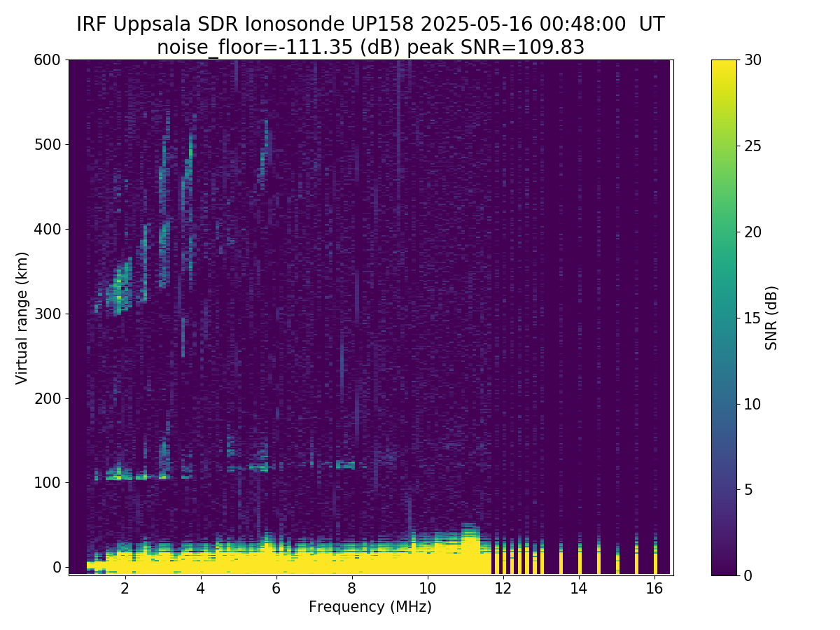Click the 'Virtual range (km)' y-axis label
The width and height of the screenshot is (840, 630).
pos(22,318)
